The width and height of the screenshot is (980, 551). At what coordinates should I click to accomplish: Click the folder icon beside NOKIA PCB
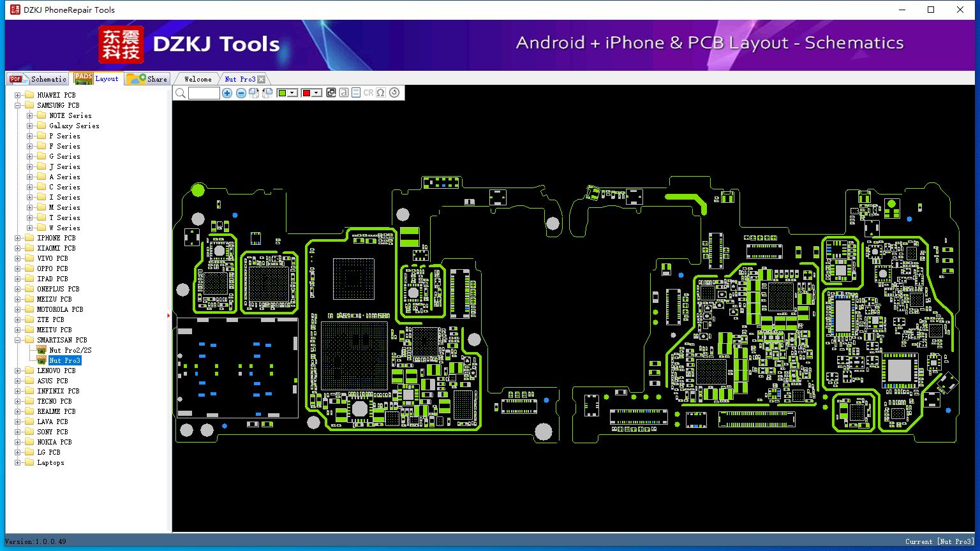29,442
